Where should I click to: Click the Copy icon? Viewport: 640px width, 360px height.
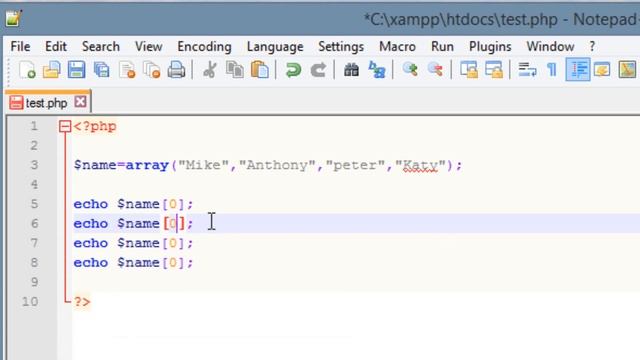[x=235, y=70]
